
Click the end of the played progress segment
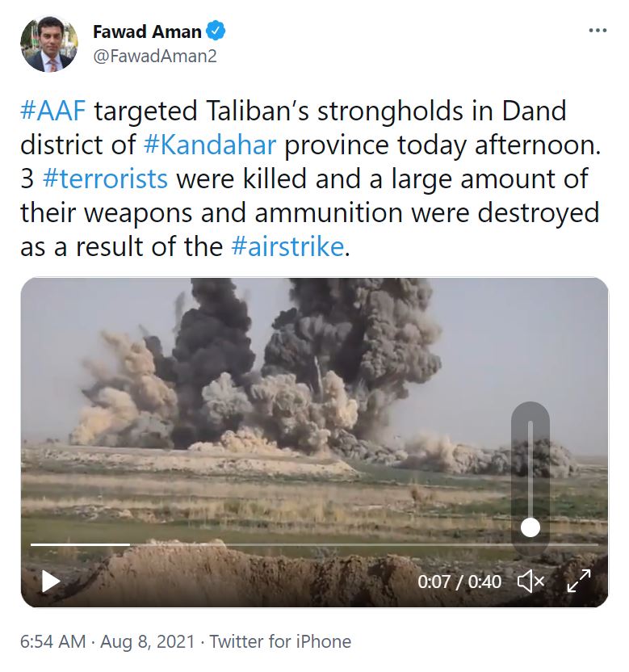[x=129, y=544]
